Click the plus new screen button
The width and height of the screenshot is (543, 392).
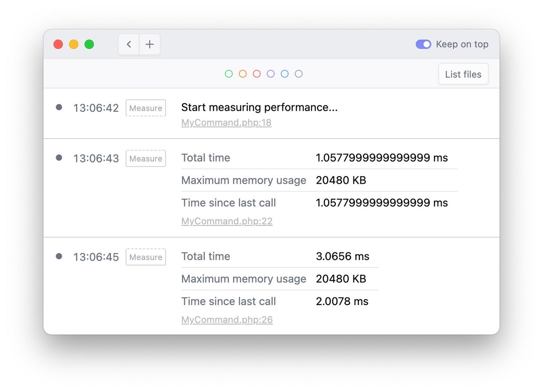(x=150, y=44)
